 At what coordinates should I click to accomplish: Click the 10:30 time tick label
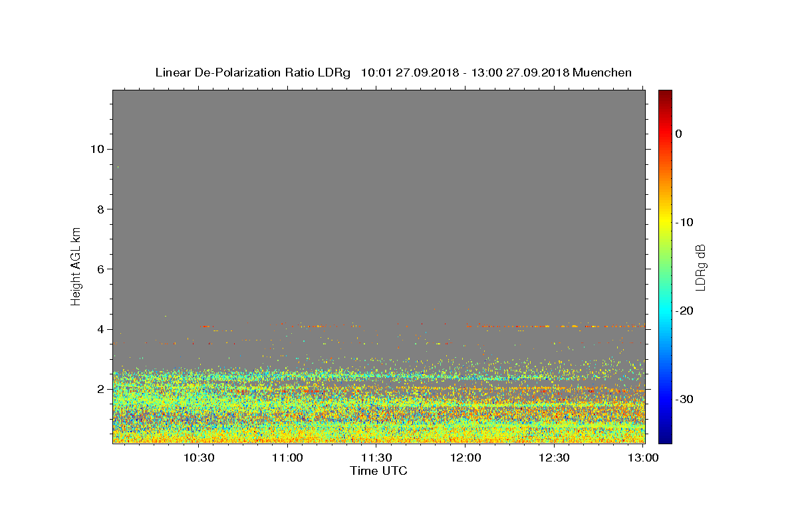tap(198, 458)
